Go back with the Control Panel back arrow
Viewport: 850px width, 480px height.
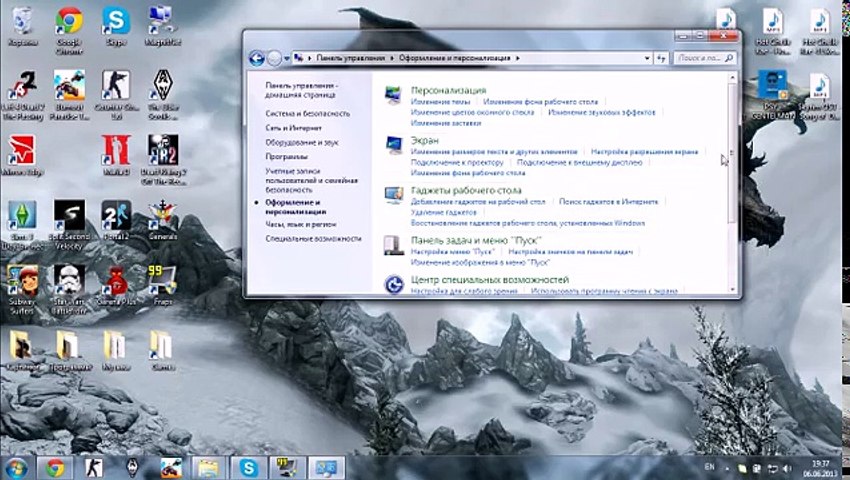click(x=256, y=58)
